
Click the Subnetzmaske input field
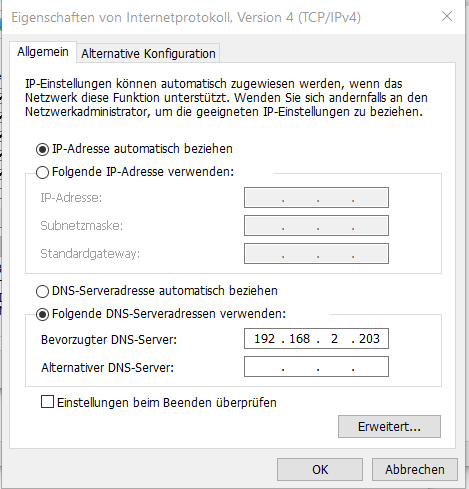(x=316, y=226)
